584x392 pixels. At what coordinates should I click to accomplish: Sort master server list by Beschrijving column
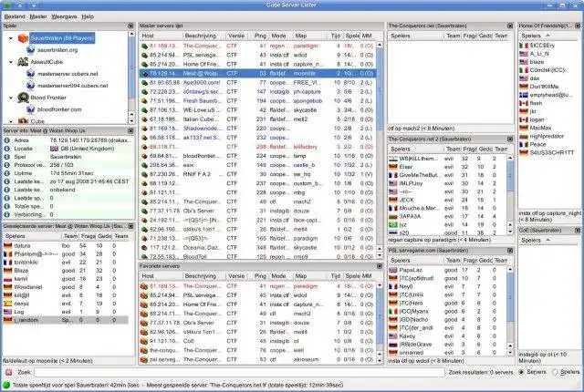[x=204, y=36]
